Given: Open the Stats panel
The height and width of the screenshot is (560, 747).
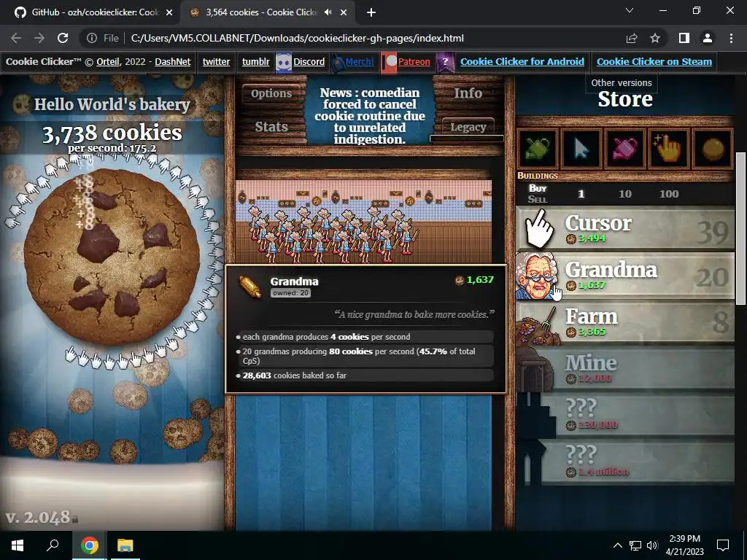Looking at the screenshot, I should tap(271, 127).
